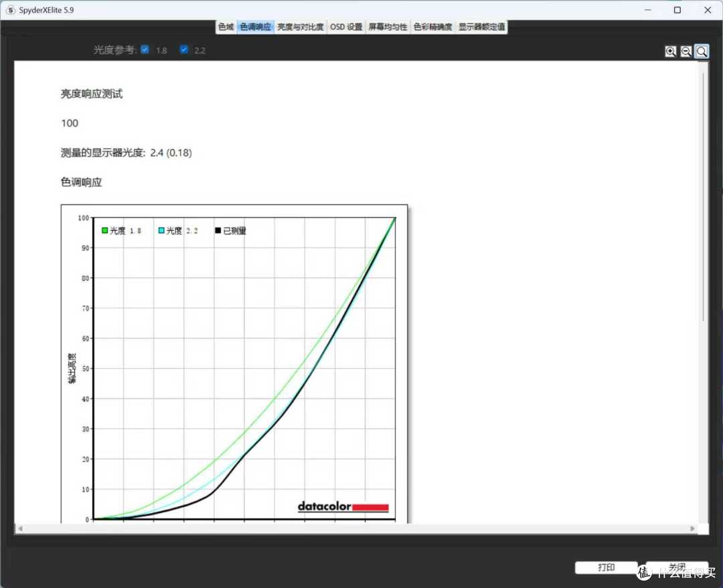The width and height of the screenshot is (723, 588).
Task: Open the 色彩精确度 tab
Action: (x=432, y=27)
